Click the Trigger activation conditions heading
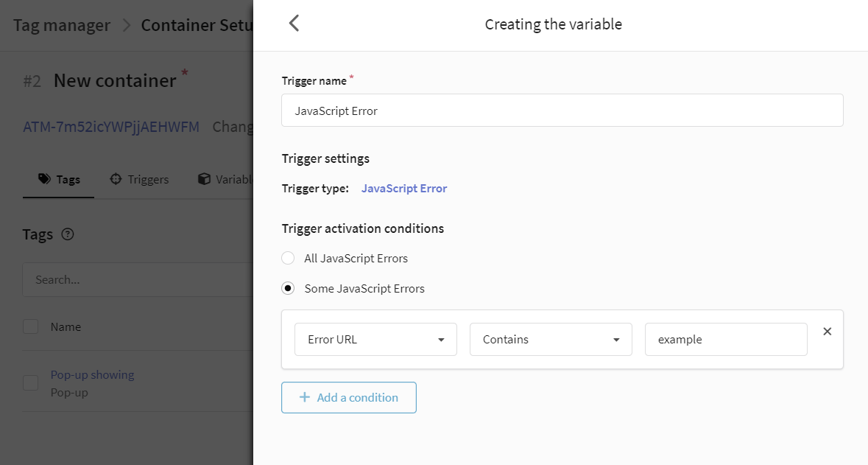Image resolution: width=868 pixels, height=465 pixels. click(363, 229)
